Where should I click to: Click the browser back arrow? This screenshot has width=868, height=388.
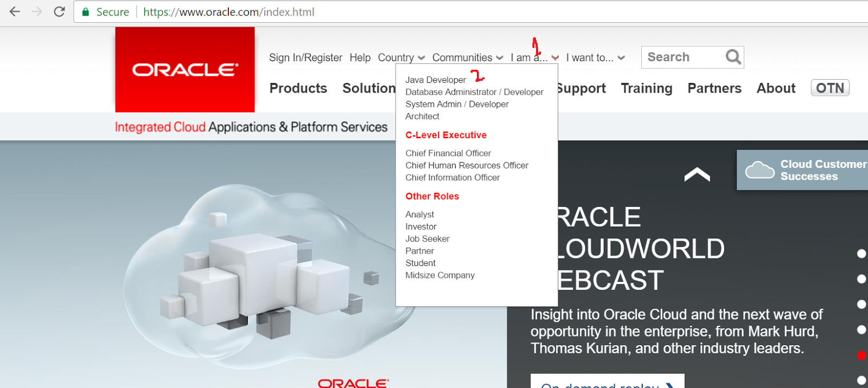click(x=15, y=11)
